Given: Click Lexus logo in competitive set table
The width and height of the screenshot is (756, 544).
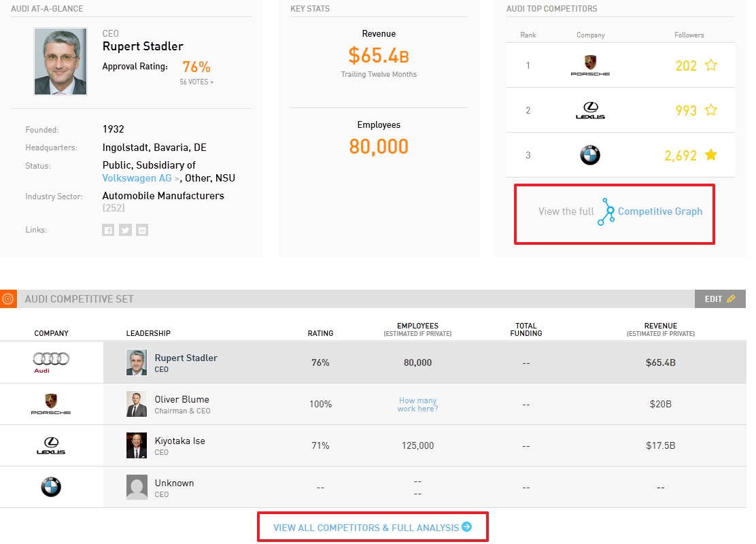Looking at the screenshot, I should click(x=51, y=445).
